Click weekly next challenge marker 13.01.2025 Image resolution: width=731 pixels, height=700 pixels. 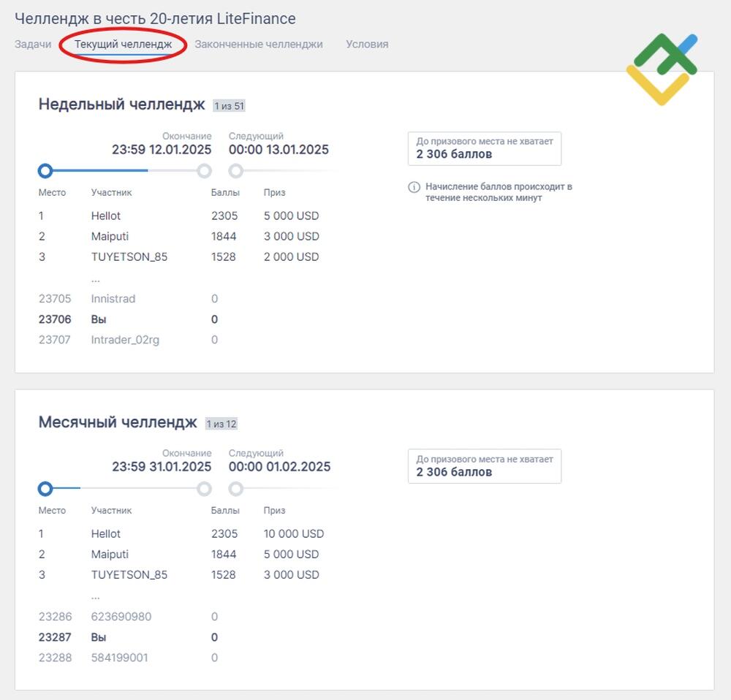click(236, 171)
